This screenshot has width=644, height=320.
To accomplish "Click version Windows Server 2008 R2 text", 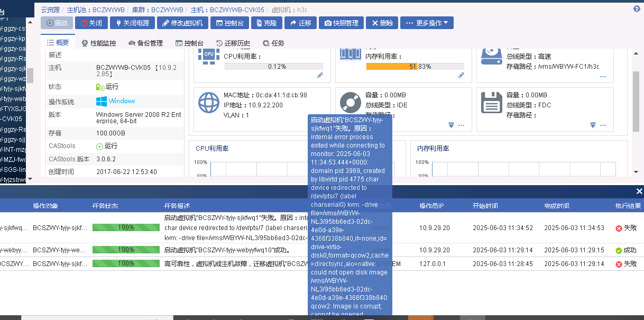I will point(138,118).
